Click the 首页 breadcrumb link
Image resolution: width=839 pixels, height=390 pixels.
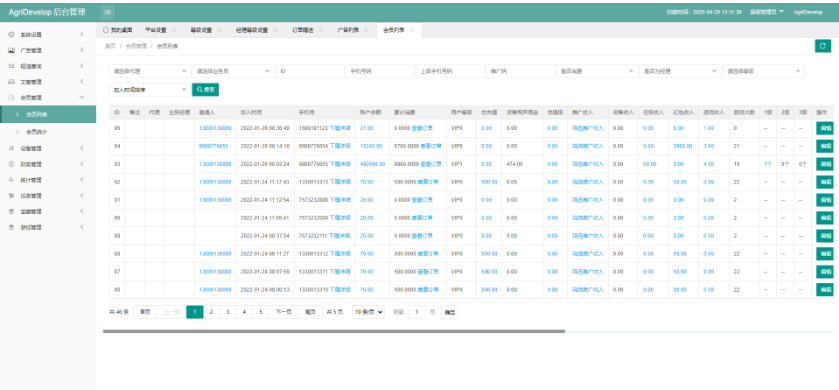[110, 47]
